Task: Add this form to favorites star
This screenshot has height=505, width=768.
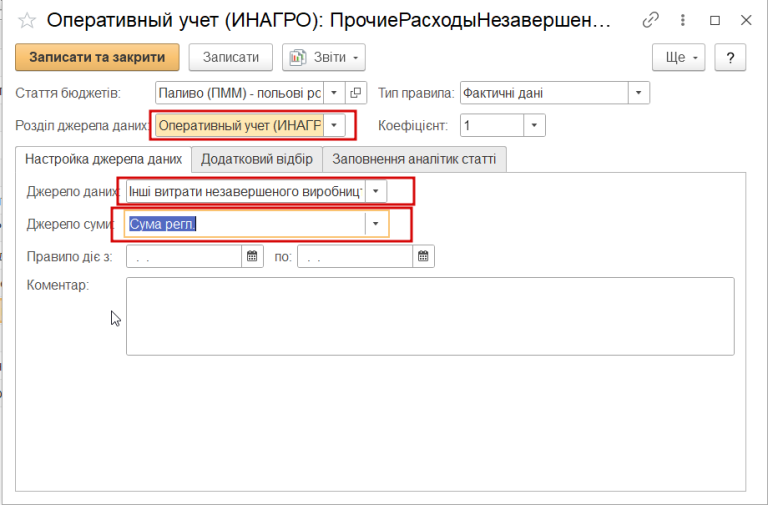Action: pos(27,21)
